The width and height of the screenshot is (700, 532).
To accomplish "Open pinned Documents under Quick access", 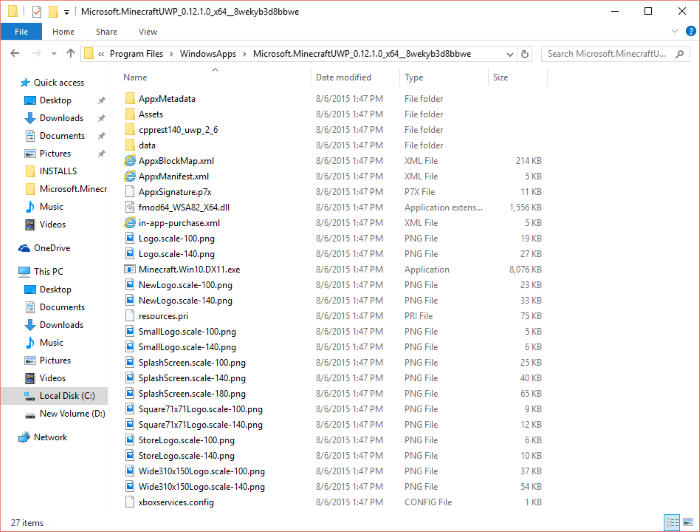I will point(62,136).
